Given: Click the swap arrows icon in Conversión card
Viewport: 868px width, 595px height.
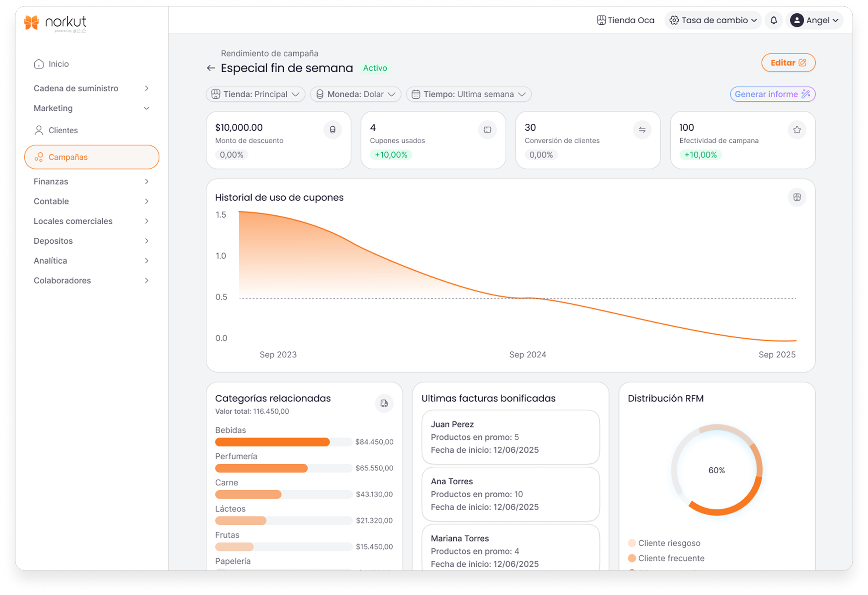Looking at the screenshot, I should coord(642,130).
